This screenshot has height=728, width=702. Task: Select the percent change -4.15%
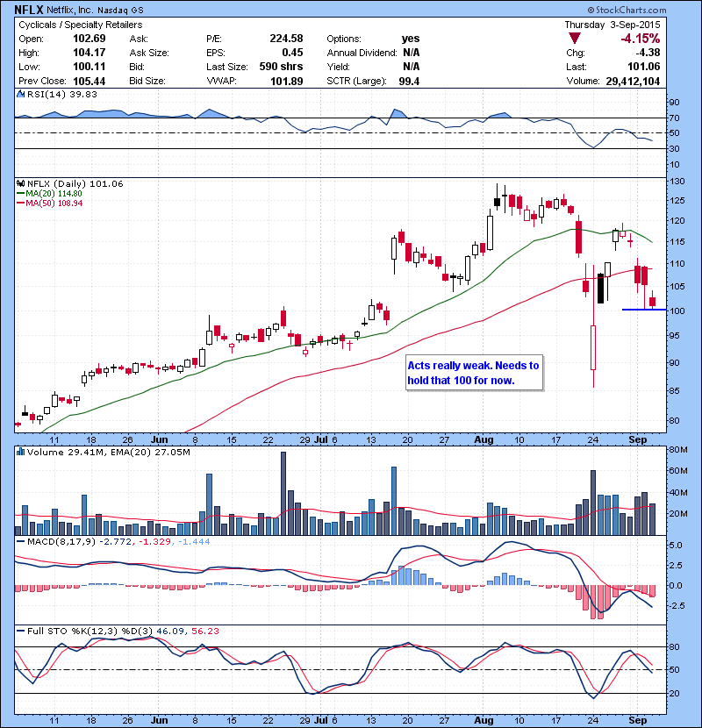[x=641, y=39]
